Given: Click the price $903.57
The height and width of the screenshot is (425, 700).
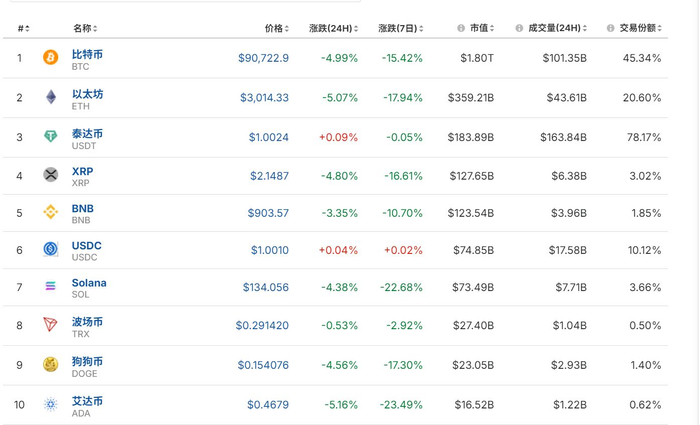Looking at the screenshot, I should pyautogui.click(x=268, y=213).
